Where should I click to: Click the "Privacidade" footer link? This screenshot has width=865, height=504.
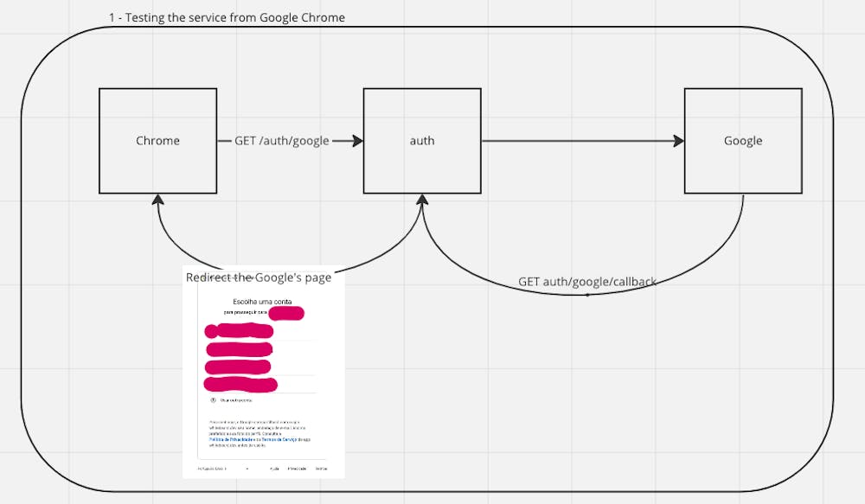(x=298, y=468)
